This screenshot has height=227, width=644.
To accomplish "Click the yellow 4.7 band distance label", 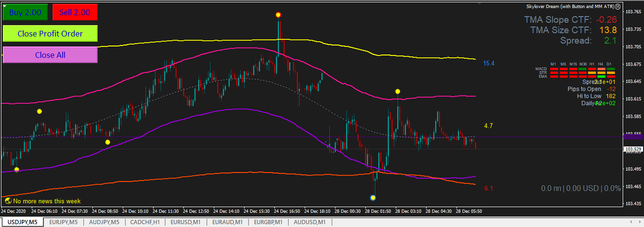I will click(489, 126).
